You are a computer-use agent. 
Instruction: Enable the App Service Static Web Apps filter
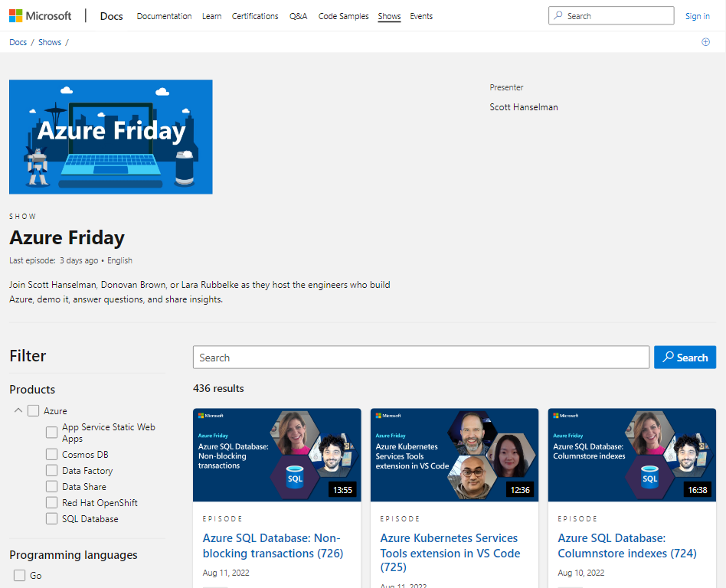click(x=51, y=433)
